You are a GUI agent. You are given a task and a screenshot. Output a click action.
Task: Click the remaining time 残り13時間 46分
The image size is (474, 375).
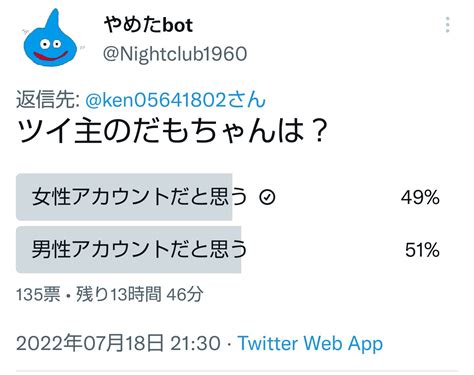(140, 294)
